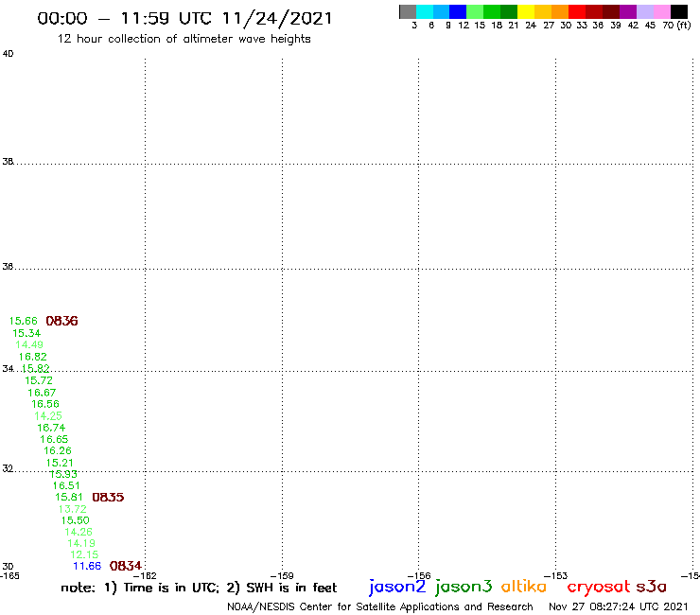Click wave height value 16.74
The height and width of the screenshot is (615, 700).
51,428
